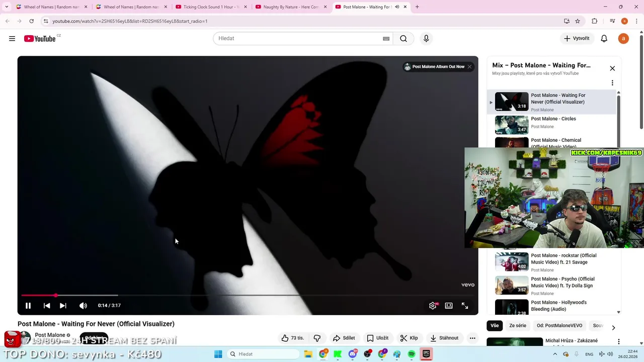Enter fullscreen mode
Screen dimensions: 644x362
coord(465,305)
